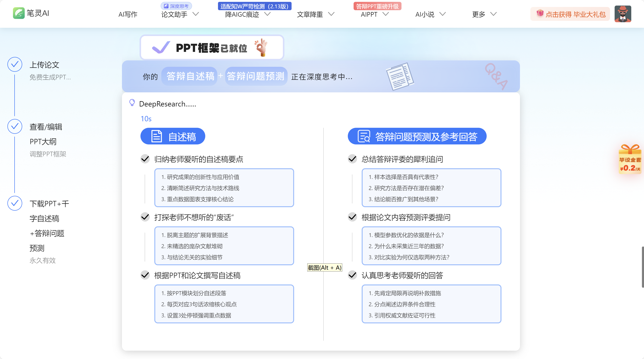644x359 pixels.
Task: Expand the 论文助手 dropdown chevron
Action: tap(196, 14)
